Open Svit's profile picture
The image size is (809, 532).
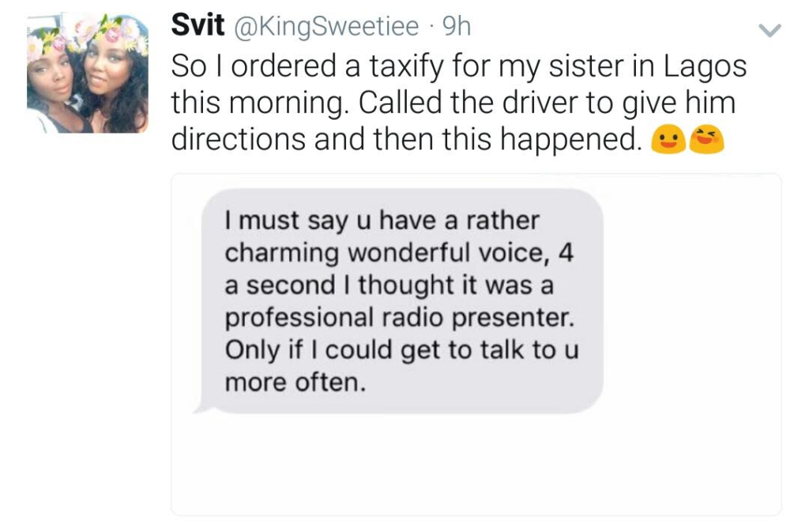tap(88, 73)
